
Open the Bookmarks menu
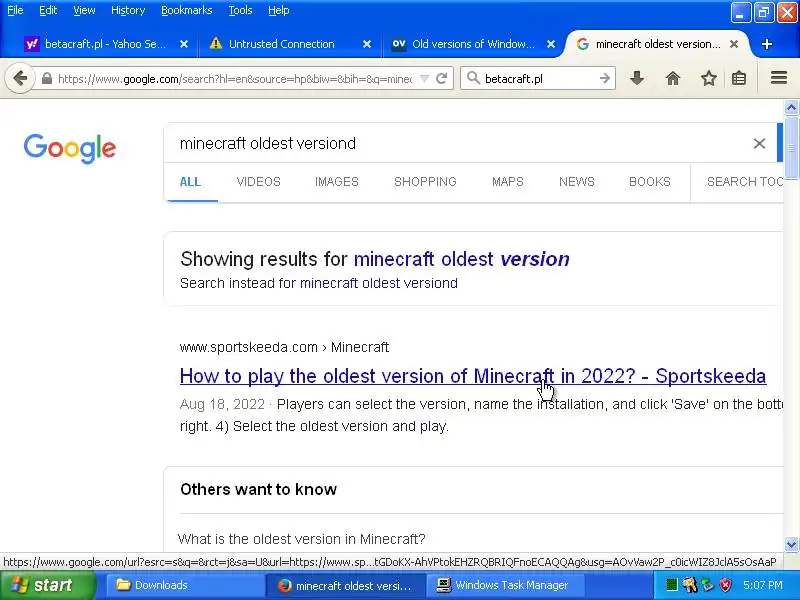[x=187, y=10]
